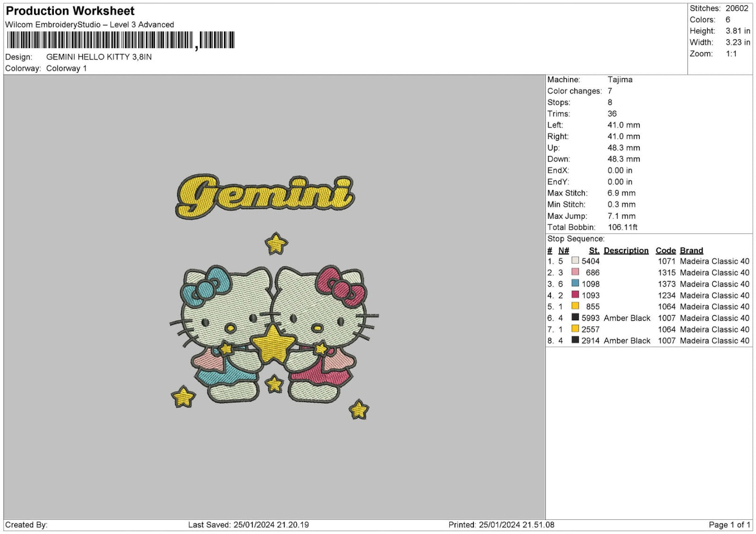Click the Machine value Tajima
Viewport: 756px width, 534px height.
click(620, 79)
